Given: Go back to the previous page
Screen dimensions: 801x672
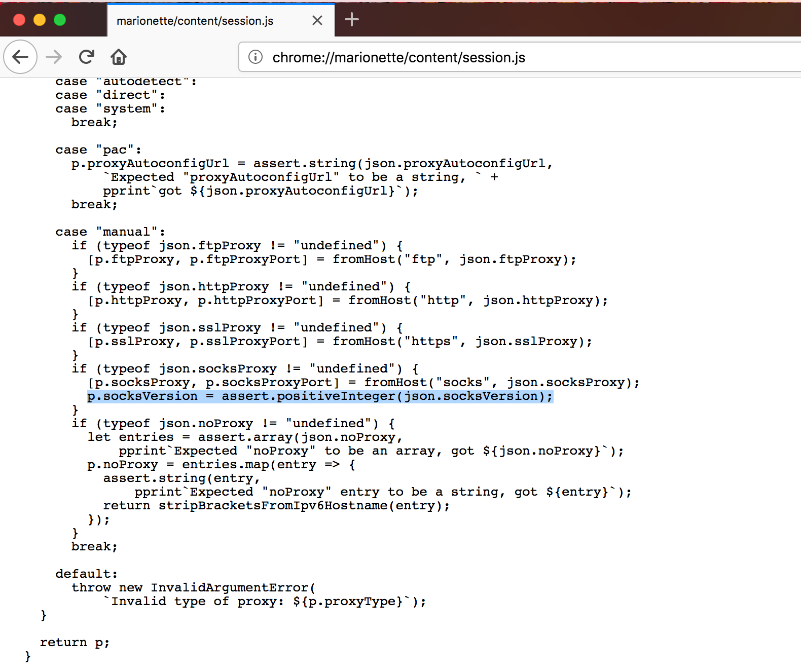Looking at the screenshot, I should [20, 57].
